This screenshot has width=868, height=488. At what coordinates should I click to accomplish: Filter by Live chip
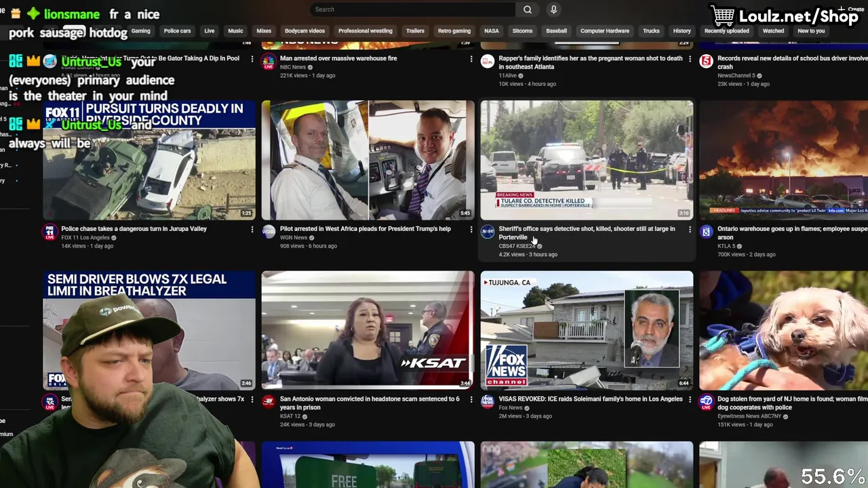[210, 30]
